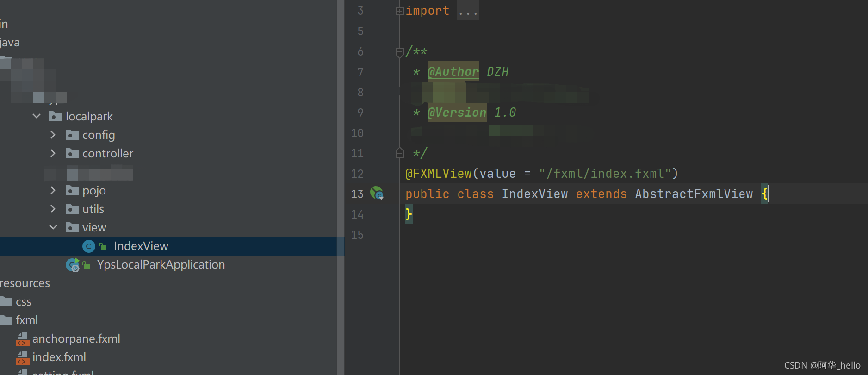This screenshot has height=375, width=868.
Task: Collapse the view package chevron
Action: pos(53,227)
